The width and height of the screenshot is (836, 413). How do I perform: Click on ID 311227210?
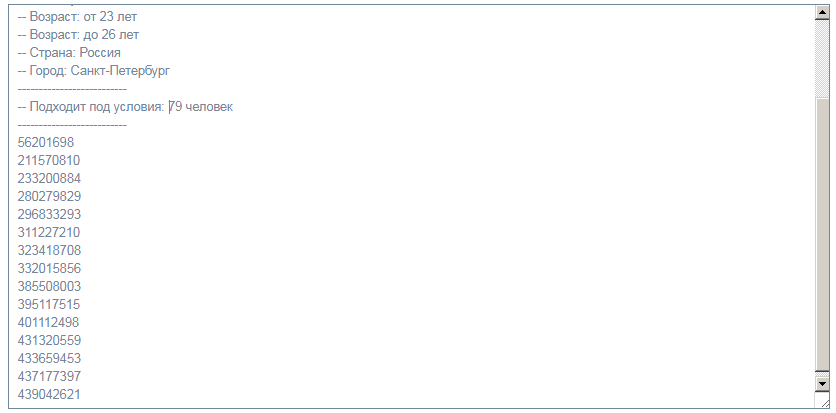click(49, 232)
